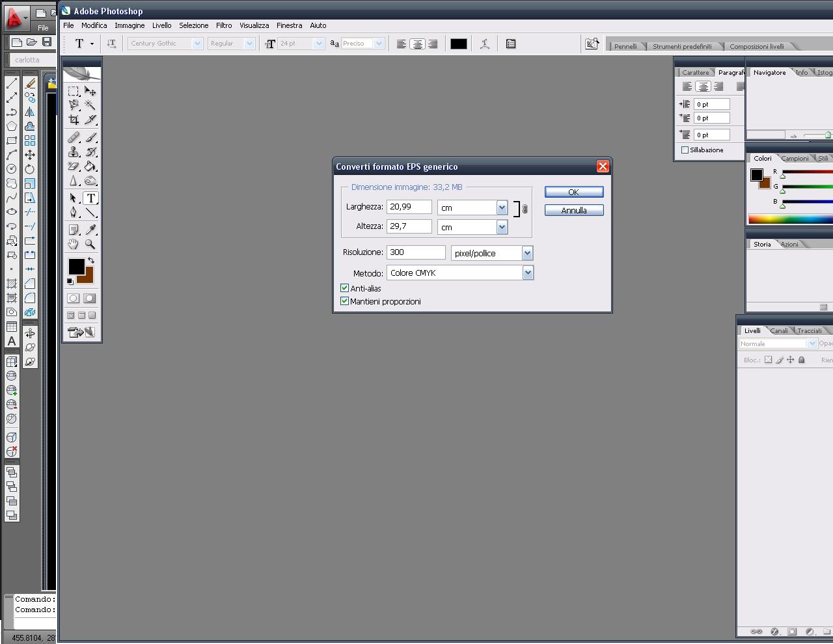Select the Zoom magnifier tool

[90, 244]
